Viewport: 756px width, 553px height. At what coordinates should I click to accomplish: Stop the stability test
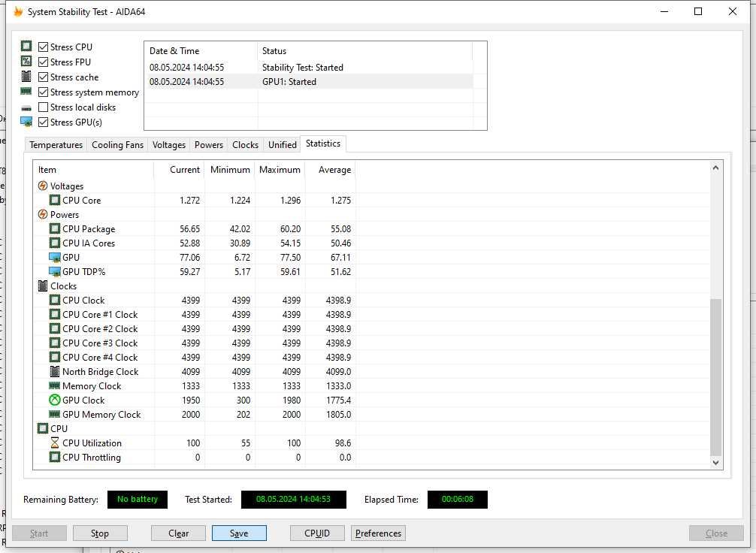click(x=100, y=533)
